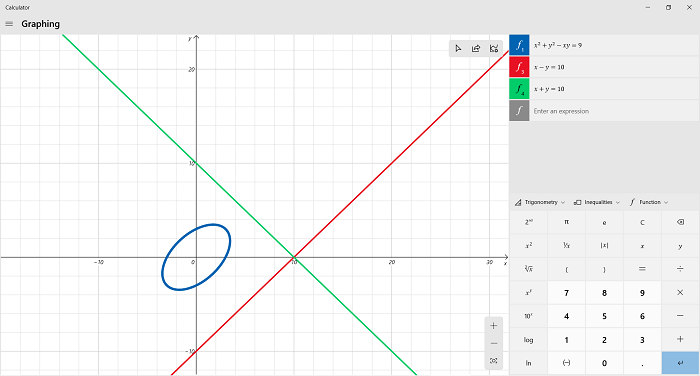
Task: Insert the variable x key
Action: 642,246
